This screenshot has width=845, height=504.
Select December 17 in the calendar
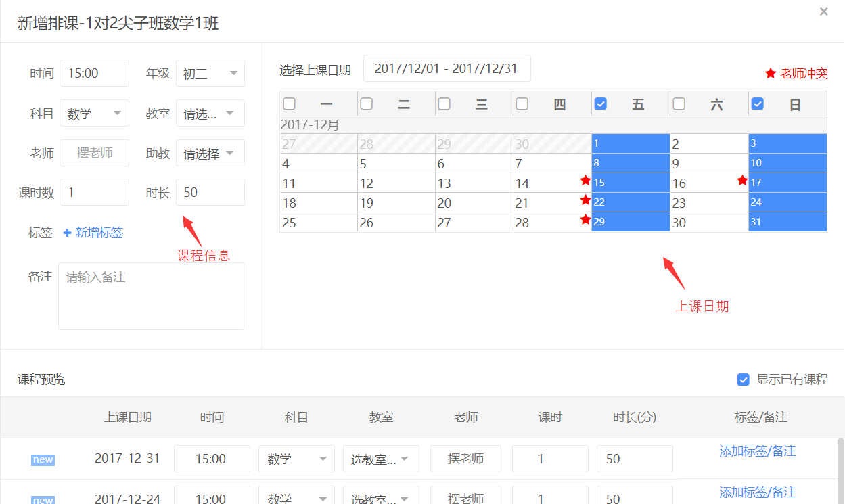click(787, 183)
